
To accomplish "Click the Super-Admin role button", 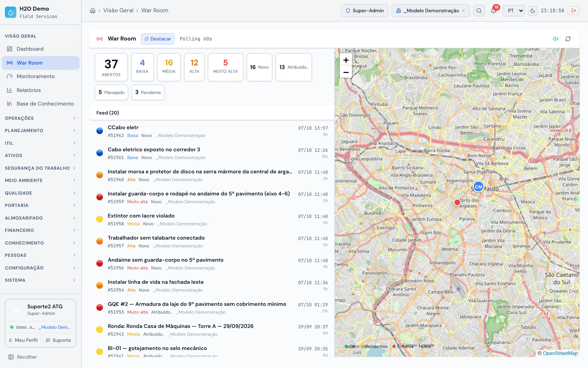I will pos(364,11).
